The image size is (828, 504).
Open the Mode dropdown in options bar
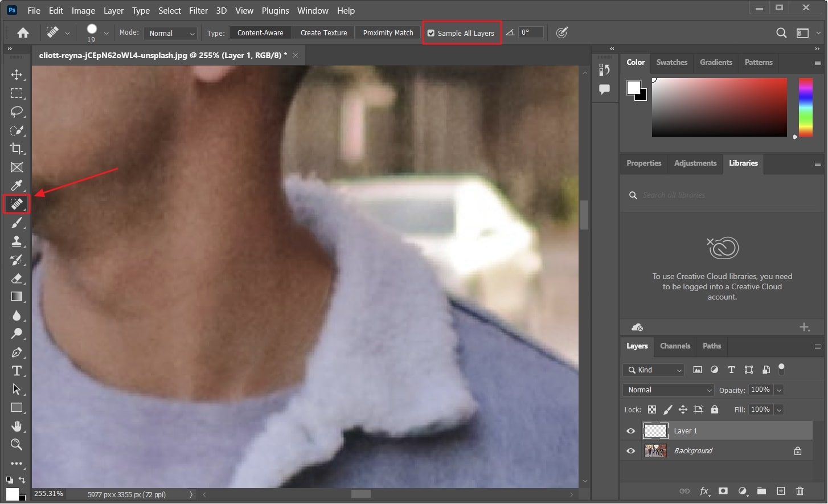click(170, 32)
